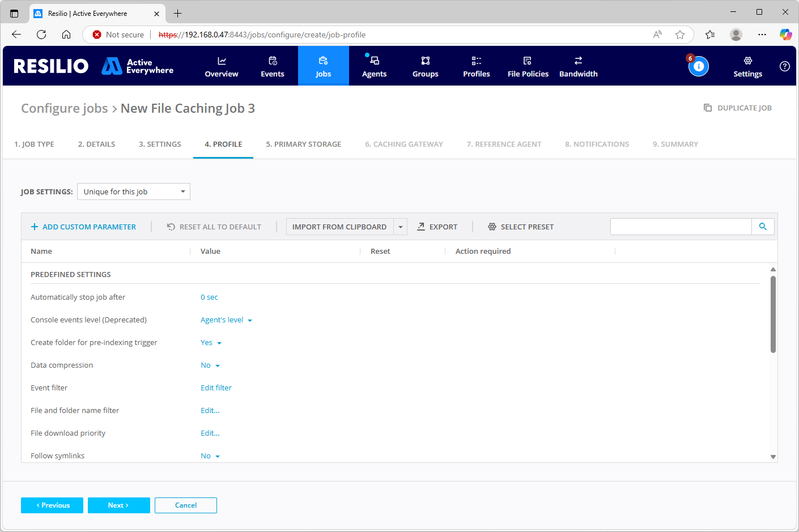Expand the 'Console events level' dropdown
799x532 pixels.
pos(226,320)
